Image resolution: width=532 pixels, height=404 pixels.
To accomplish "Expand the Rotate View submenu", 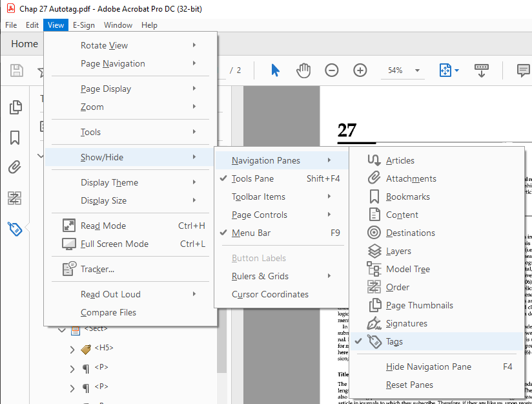I will tap(130, 45).
